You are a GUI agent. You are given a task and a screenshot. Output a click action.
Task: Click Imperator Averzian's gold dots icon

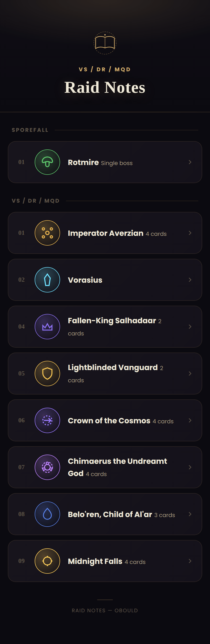(47, 233)
